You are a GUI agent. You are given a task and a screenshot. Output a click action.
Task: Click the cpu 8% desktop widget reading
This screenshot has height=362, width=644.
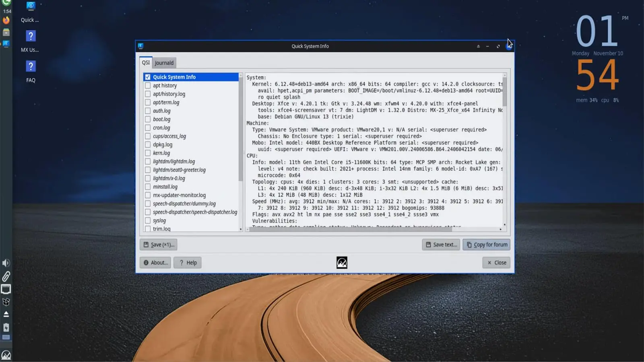point(610,100)
